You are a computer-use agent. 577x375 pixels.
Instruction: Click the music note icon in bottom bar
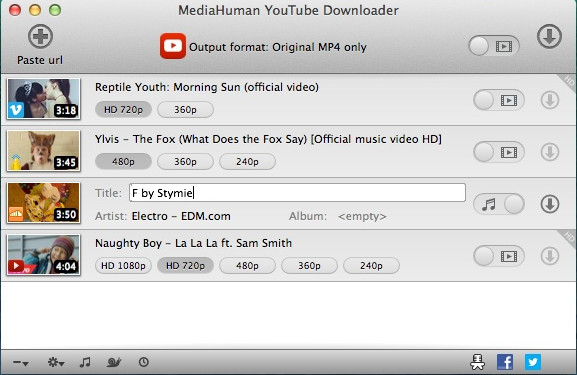click(85, 362)
